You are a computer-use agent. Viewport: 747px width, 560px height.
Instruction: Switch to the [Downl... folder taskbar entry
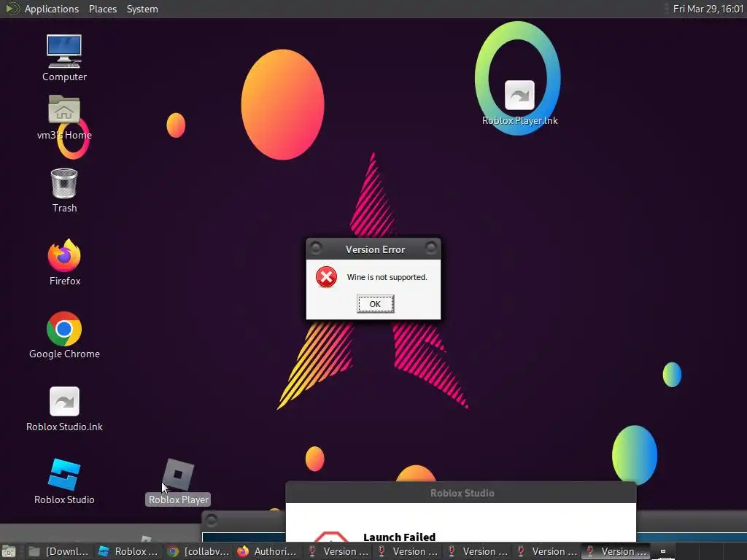point(58,551)
